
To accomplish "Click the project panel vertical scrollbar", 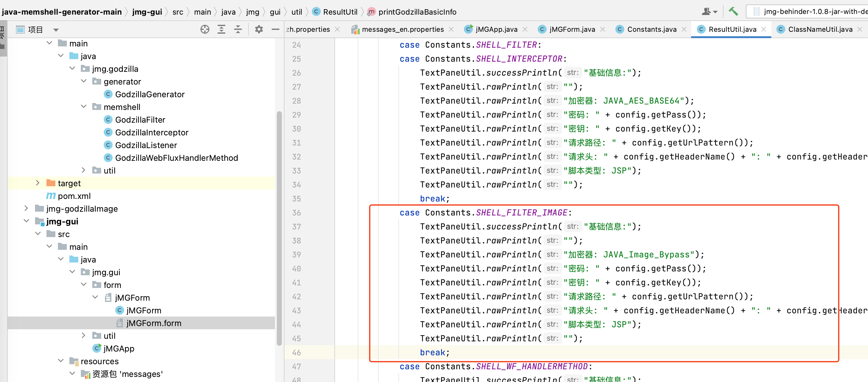I will [279, 228].
